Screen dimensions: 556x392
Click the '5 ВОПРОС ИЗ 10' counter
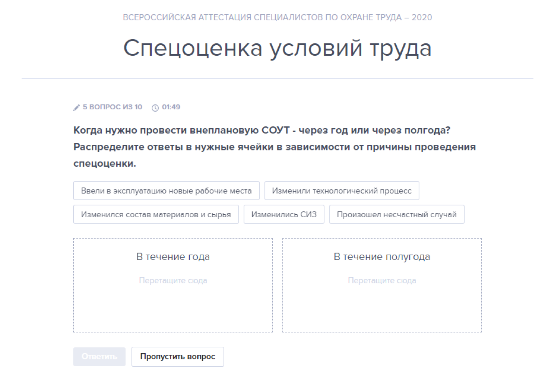[x=113, y=107]
